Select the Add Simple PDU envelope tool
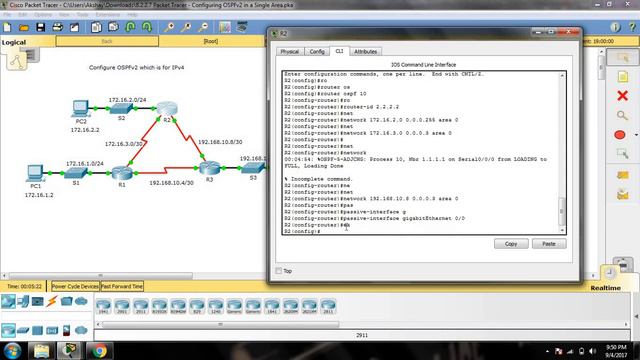 pyautogui.click(x=622, y=175)
